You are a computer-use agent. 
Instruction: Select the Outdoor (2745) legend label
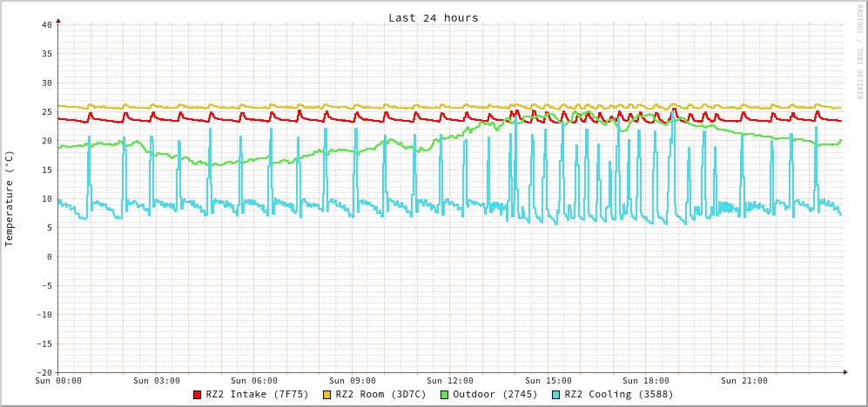tap(495, 394)
